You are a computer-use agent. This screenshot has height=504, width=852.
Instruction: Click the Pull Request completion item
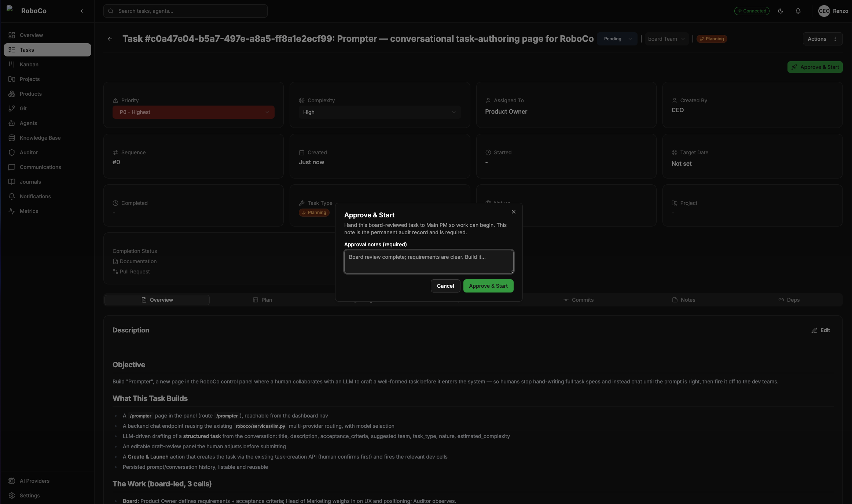131,272
